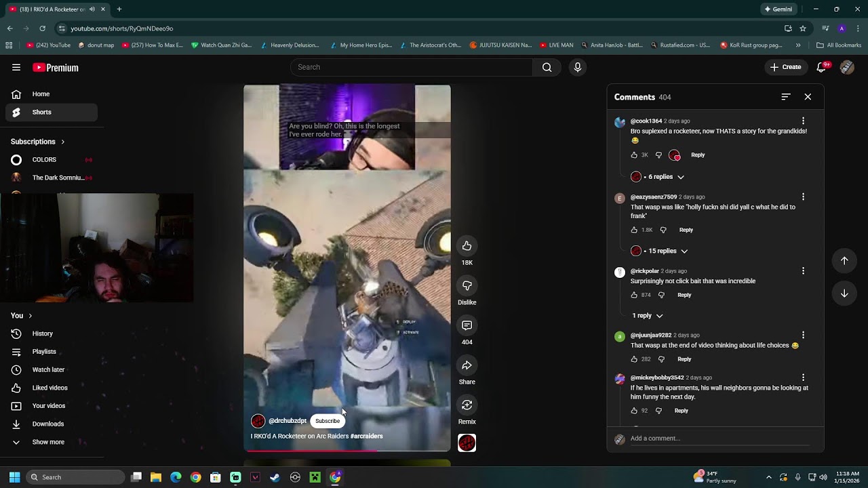Close the Comments panel
The width and height of the screenshot is (868, 488).
(808, 97)
